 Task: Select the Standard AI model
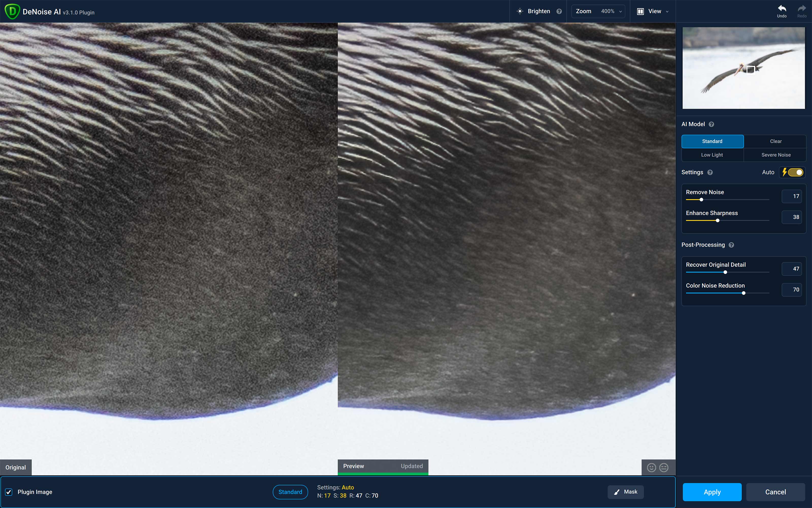[712, 141]
